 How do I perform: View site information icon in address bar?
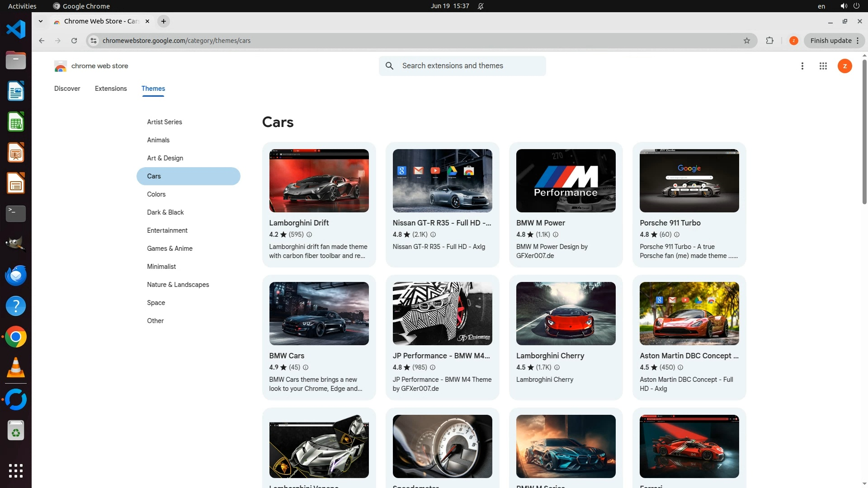94,41
